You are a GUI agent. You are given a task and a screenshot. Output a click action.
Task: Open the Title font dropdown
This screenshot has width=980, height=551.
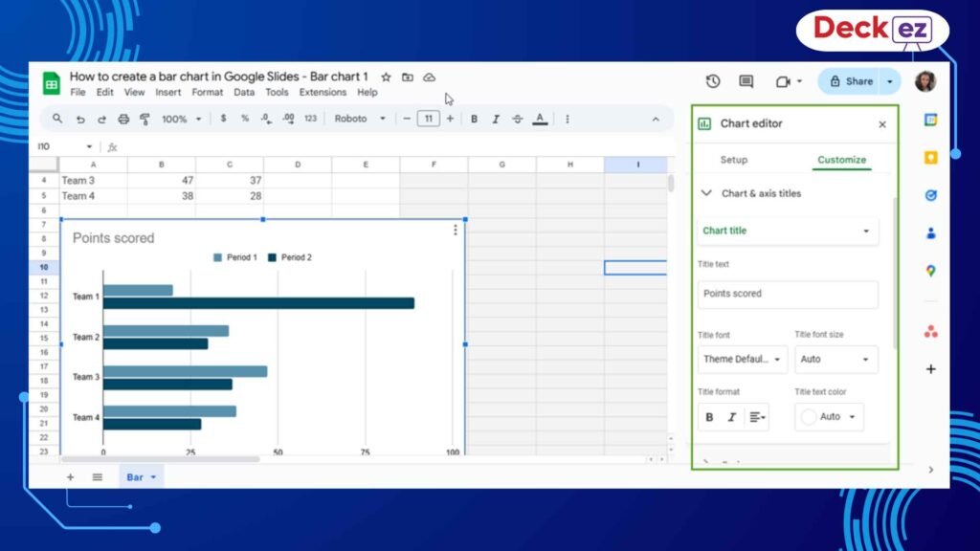tap(743, 359)
